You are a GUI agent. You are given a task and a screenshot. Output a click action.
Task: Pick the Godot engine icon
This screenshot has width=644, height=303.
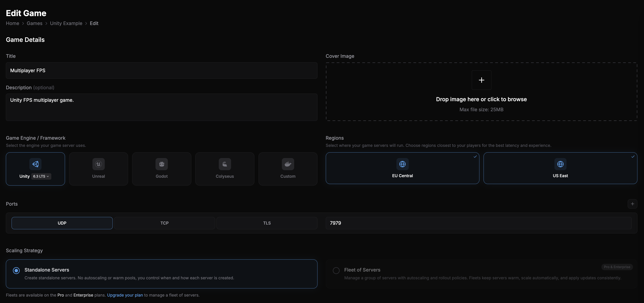coord(162,164)
